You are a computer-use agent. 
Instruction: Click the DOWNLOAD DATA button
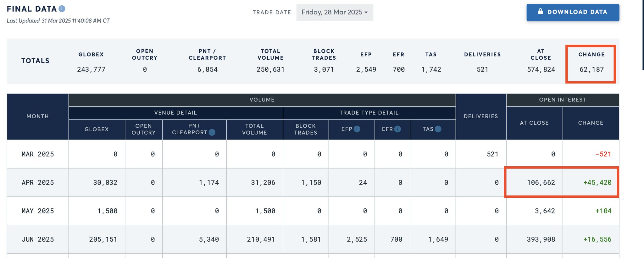coord(573,13)
